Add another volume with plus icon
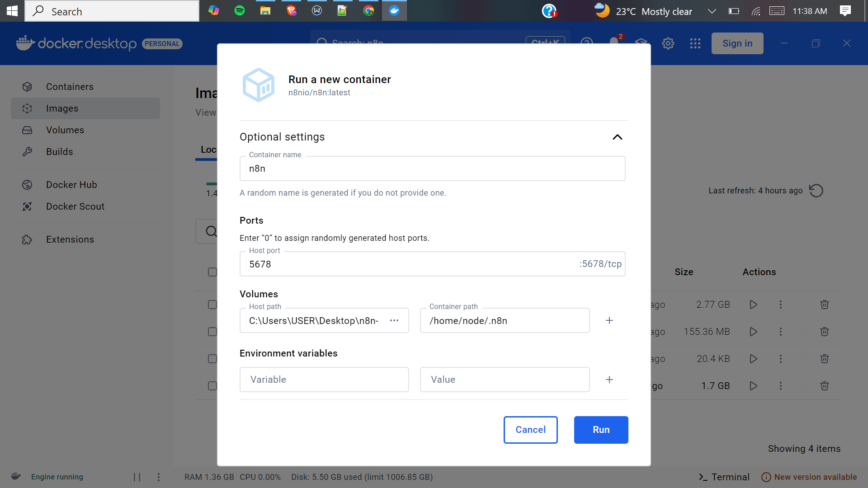868x488 pixels. click(x=609, y=320)
